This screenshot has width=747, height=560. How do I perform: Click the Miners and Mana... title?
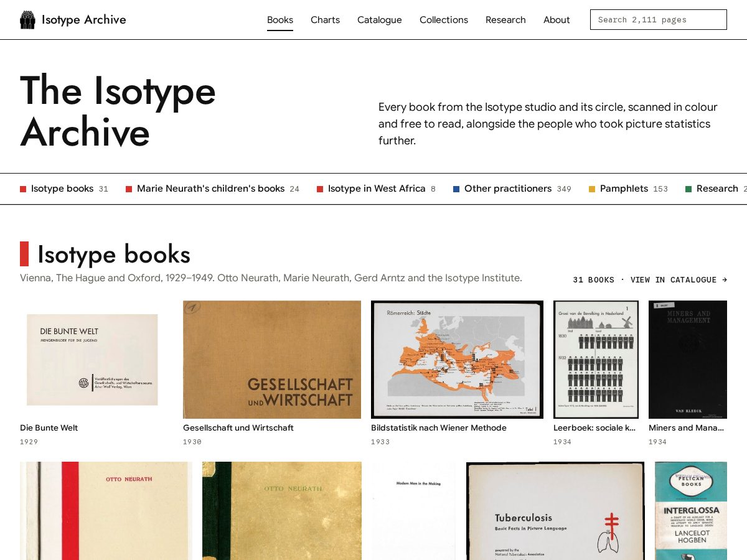[687, 428]
